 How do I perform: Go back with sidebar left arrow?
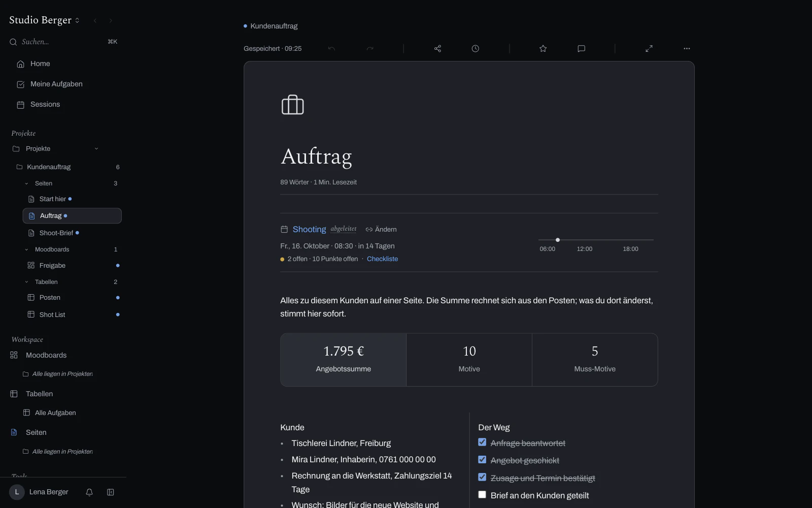95,21
